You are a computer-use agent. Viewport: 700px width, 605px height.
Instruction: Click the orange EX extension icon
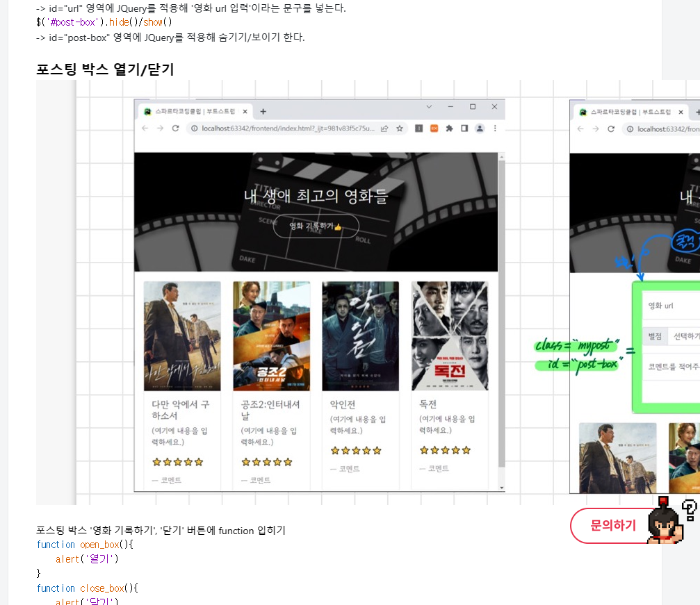coord(434,129)
